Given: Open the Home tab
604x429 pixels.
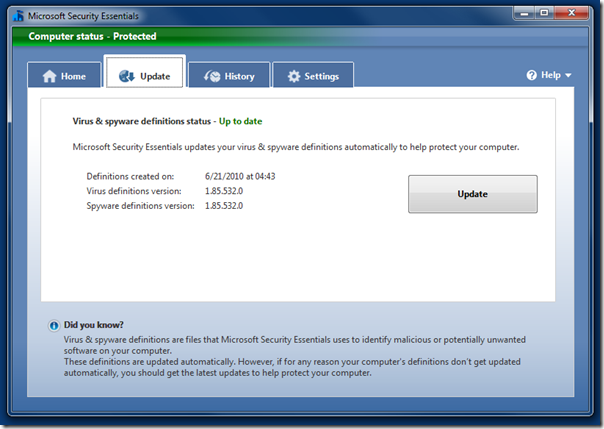Looking at the screenshot, I should pos(64,75).
